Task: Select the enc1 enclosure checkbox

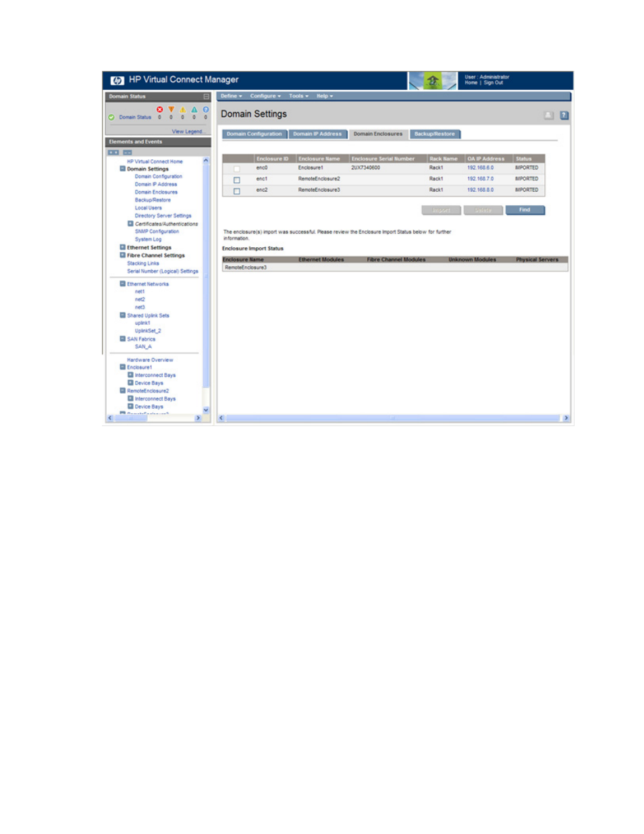Action: 237,180
